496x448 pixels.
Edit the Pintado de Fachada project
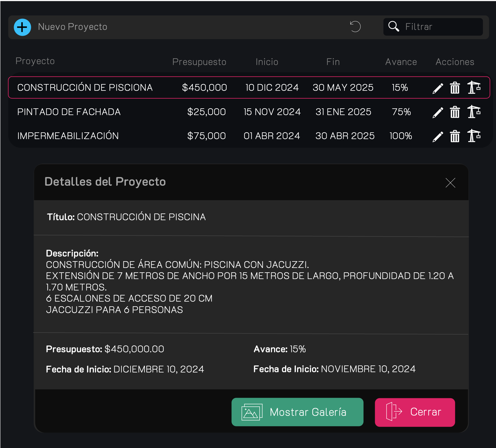coord(438,112)
